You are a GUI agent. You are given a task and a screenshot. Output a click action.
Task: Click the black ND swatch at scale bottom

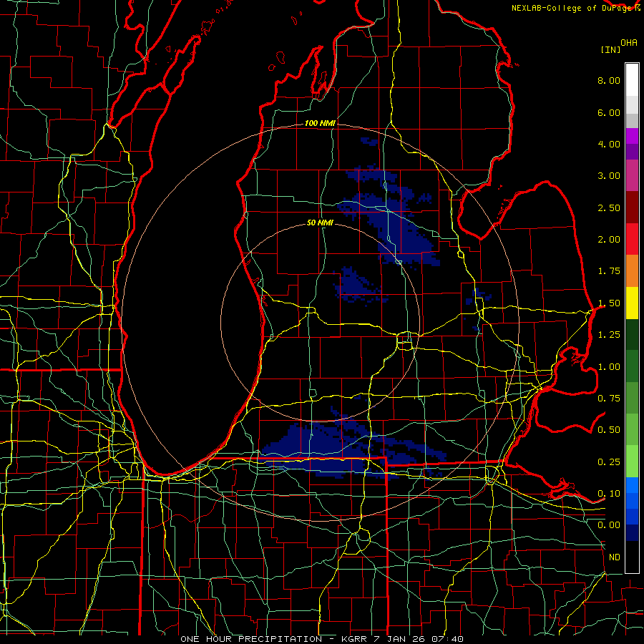(632, 557)
